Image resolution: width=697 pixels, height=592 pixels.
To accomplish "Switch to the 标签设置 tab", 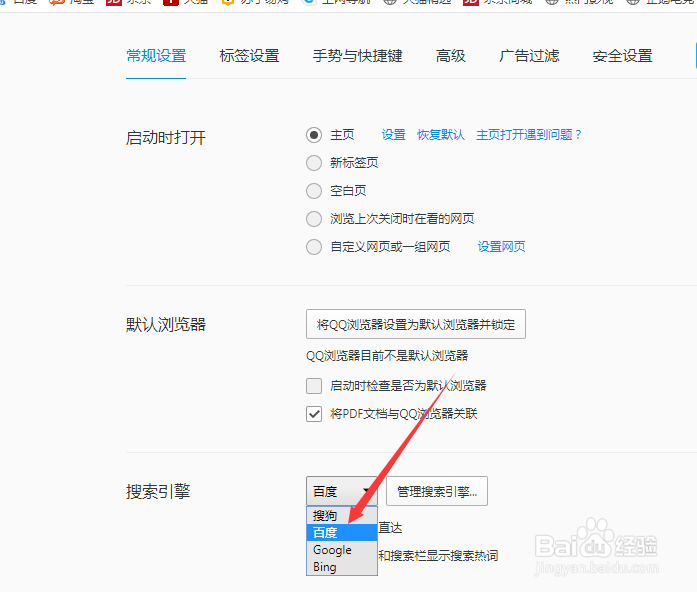I will 249,56.
